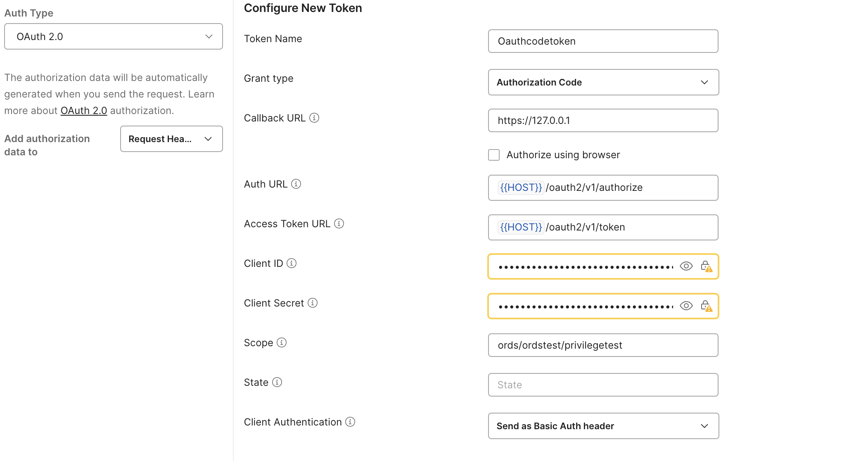The width and height of the screenshot is (868, 461).
Task: Enable the Authorize using browser checkbox
Action: tap(494, 154)
